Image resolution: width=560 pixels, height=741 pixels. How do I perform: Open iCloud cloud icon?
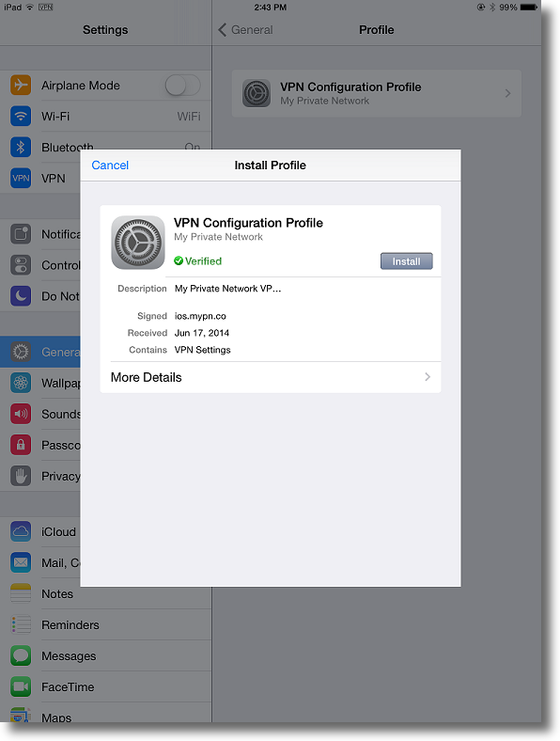coord(21,531)
